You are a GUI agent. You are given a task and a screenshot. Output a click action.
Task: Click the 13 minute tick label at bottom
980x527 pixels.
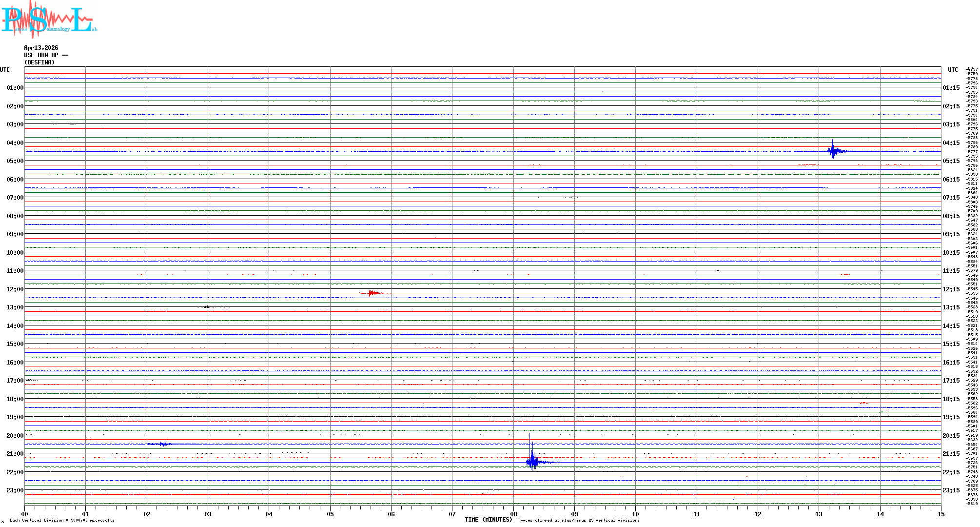click(819, 514)
